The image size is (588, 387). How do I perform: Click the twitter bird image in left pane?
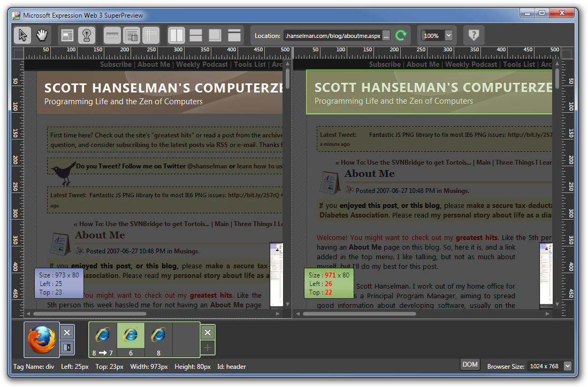(x=64, y=174)
